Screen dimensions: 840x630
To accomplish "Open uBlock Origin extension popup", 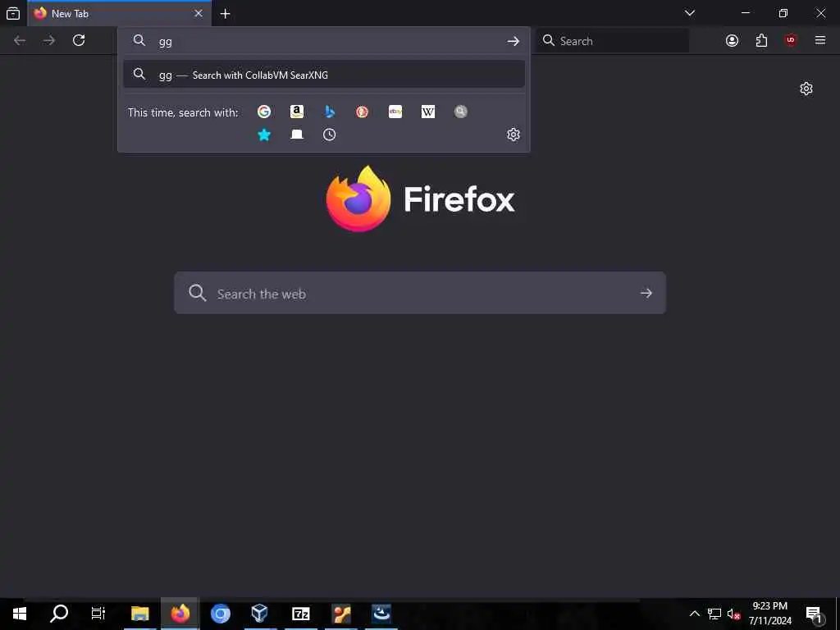I will tap(791, 40).
